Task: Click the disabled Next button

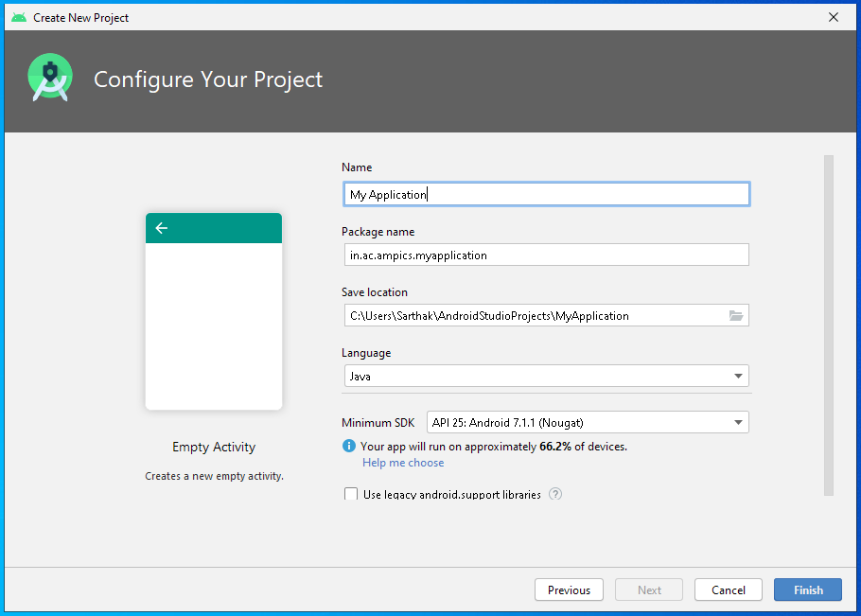Action: pyautogui.click(x=649, y=590)
